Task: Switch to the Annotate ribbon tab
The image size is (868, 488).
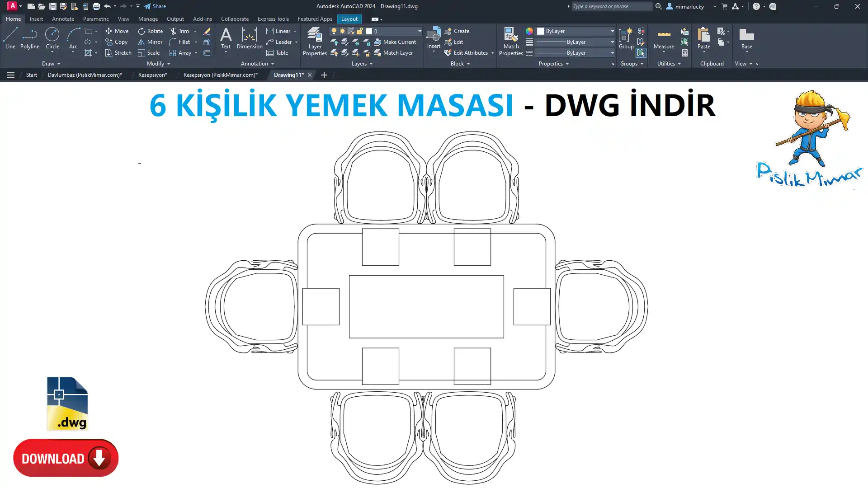Action: [63, 19]
